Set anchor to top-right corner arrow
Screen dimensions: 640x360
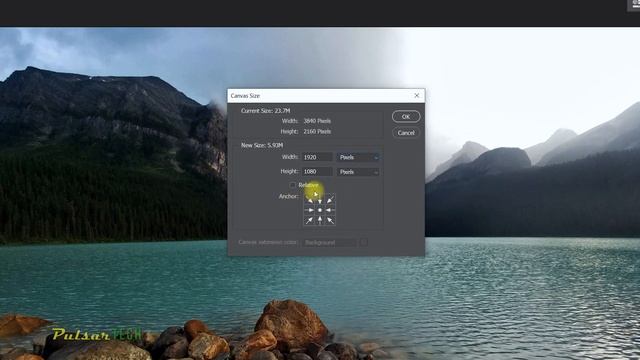[330, 200]
